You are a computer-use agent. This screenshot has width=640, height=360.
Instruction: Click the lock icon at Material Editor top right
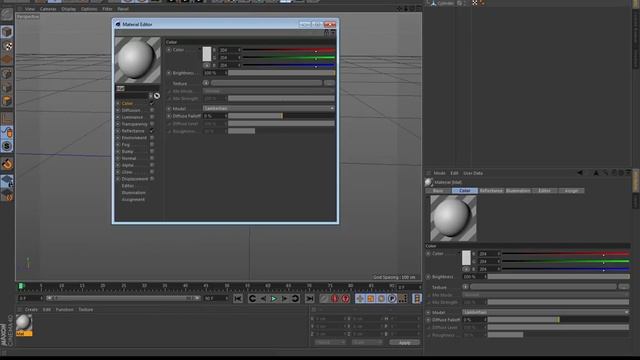click(x=327, y=32)
